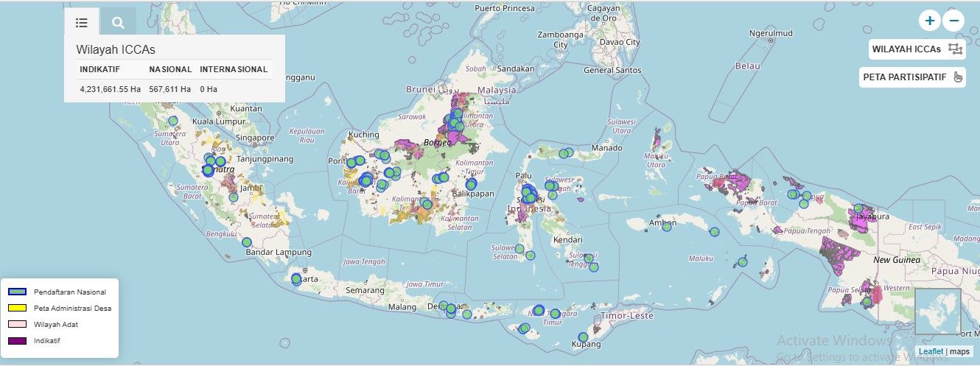The image size is (980, 366).
Task: Click the 567,611 Ha value
Action: coord(170,89)
